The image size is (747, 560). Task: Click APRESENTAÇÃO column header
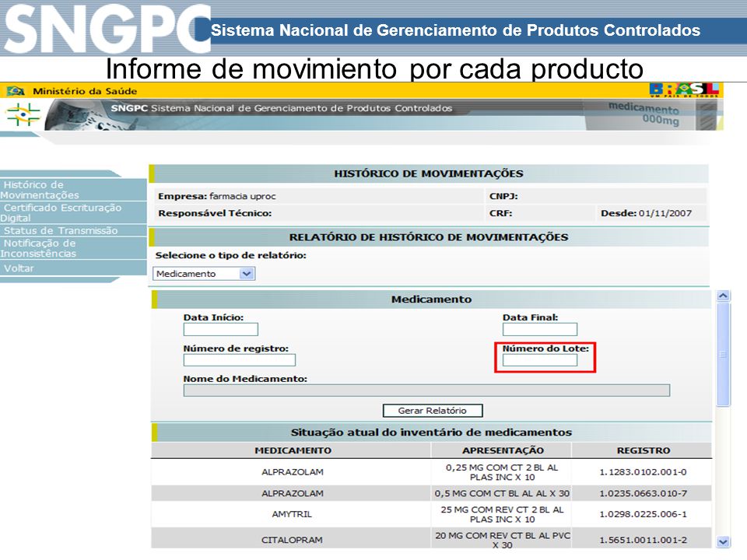(x=503, y=450)
